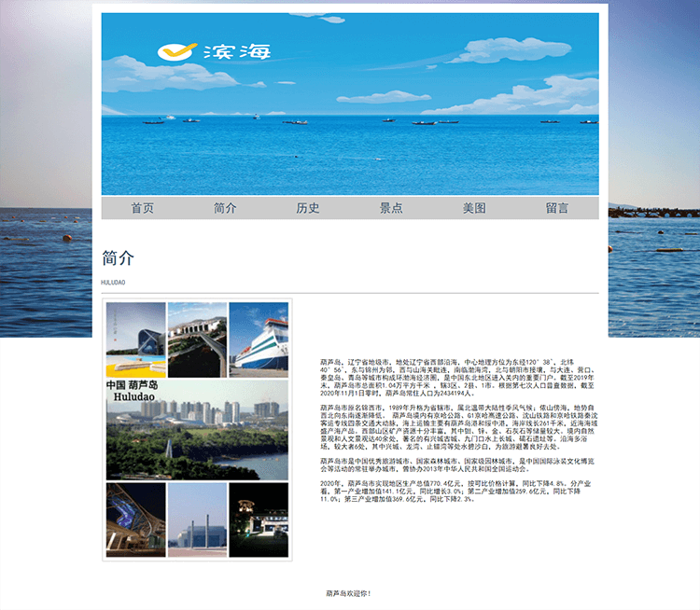
Task: Click the 葫芦岛欢迎你 footer text
Action: point(349,593)
